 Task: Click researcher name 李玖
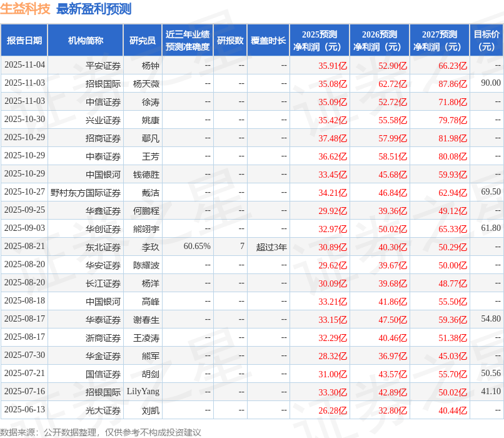click(151, 247)
